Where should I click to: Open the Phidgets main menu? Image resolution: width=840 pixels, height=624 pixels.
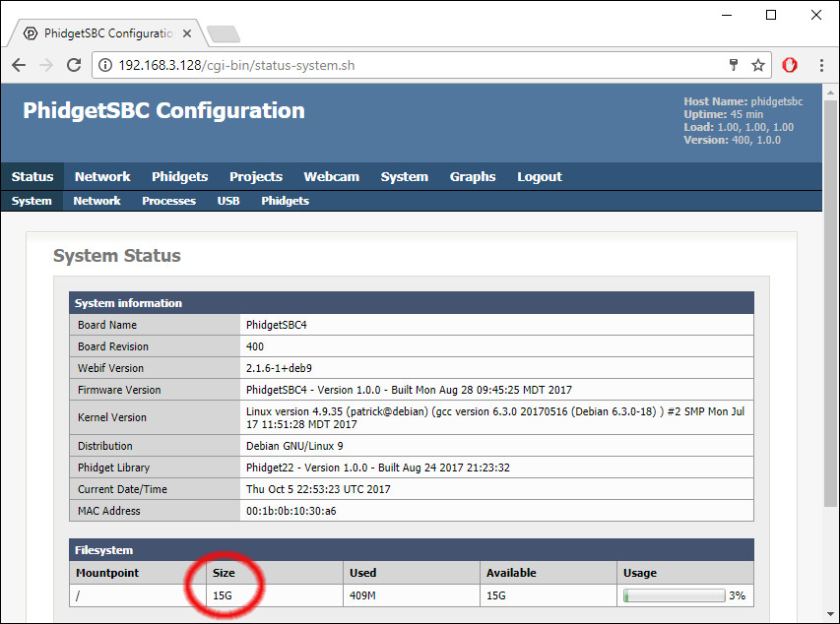pyautogui.click(x=179, y=177)
